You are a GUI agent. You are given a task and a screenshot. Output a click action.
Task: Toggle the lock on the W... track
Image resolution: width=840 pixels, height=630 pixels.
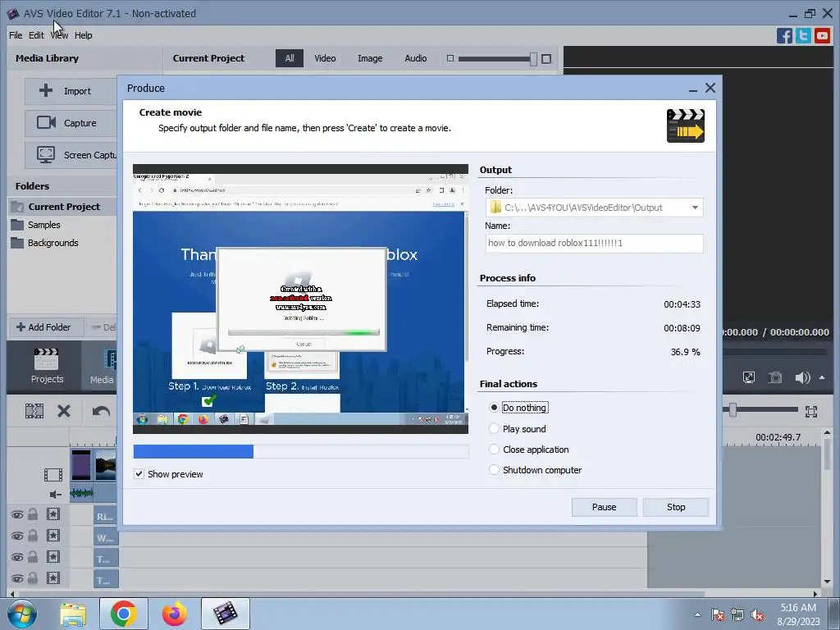[x=33, y=535]
